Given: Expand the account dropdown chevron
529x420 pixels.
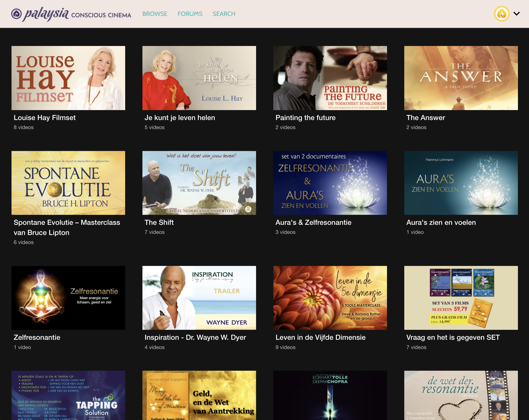Looking at the screenshot, I should (x=516, y=14).
